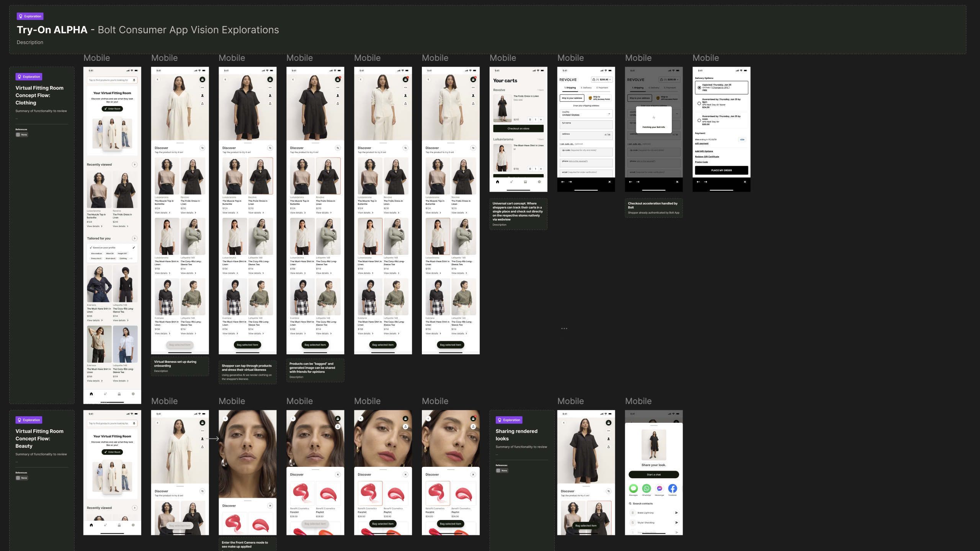Image resolution: width=980 pixels, height=551 pixels.
Task: Tap the Messenger icon in share sheet
Action: click(x=660, y=489)
